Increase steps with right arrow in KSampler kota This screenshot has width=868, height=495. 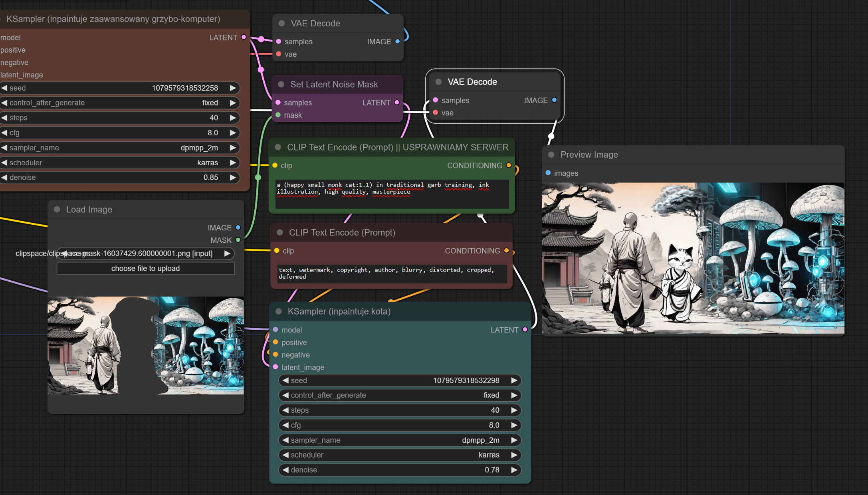pyautogui.click(x=514, y=410)
